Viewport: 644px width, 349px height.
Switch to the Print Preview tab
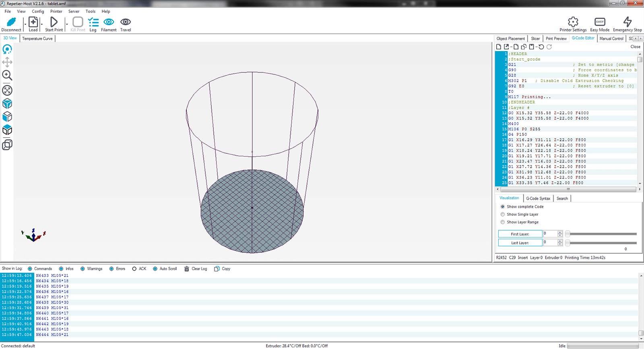(x=556, y=39)
